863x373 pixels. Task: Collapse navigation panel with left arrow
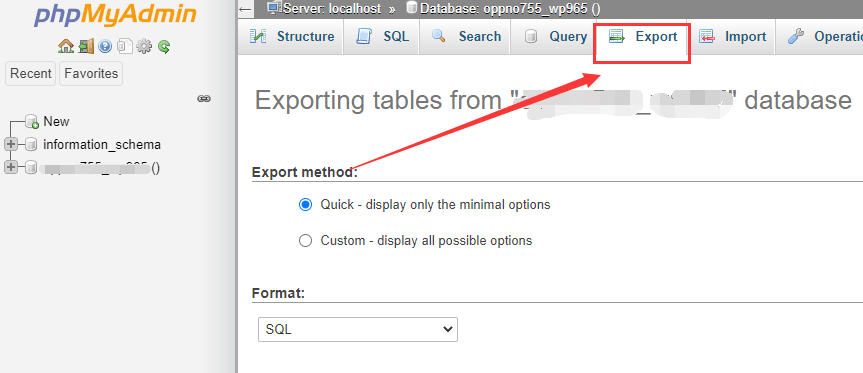pos(246,9)
